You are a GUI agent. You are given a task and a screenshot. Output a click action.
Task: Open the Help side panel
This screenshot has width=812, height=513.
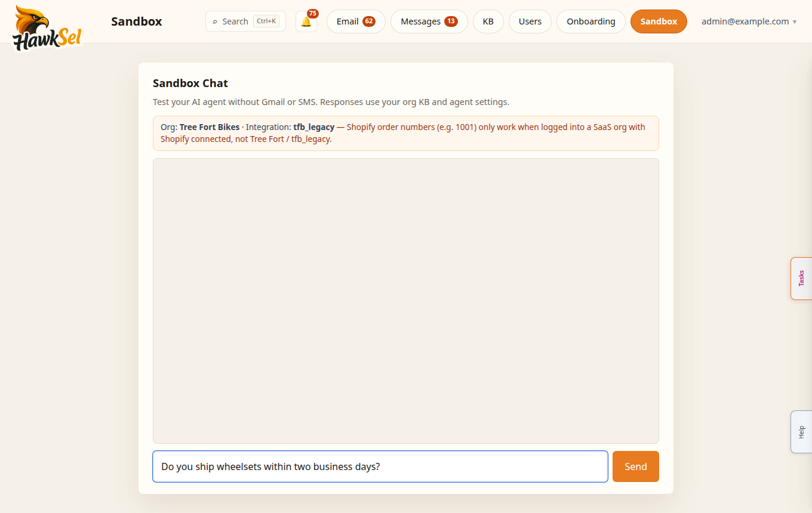[801, 432]
